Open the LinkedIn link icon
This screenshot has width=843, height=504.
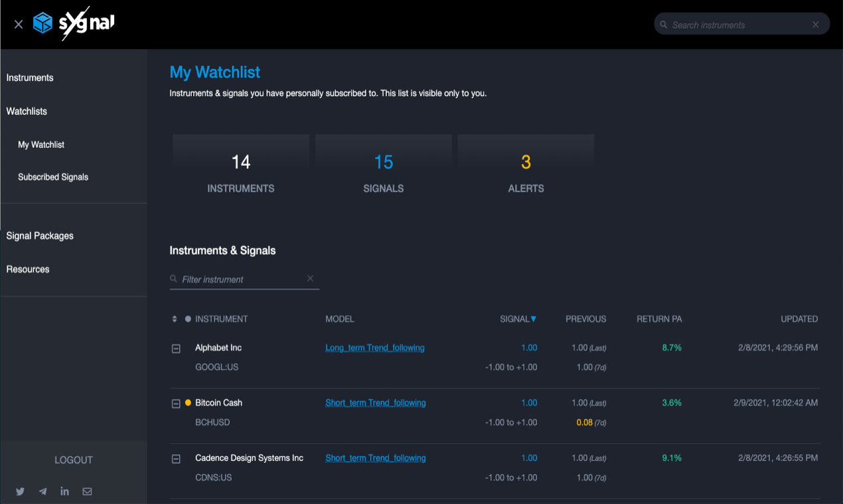coord(64,491)
